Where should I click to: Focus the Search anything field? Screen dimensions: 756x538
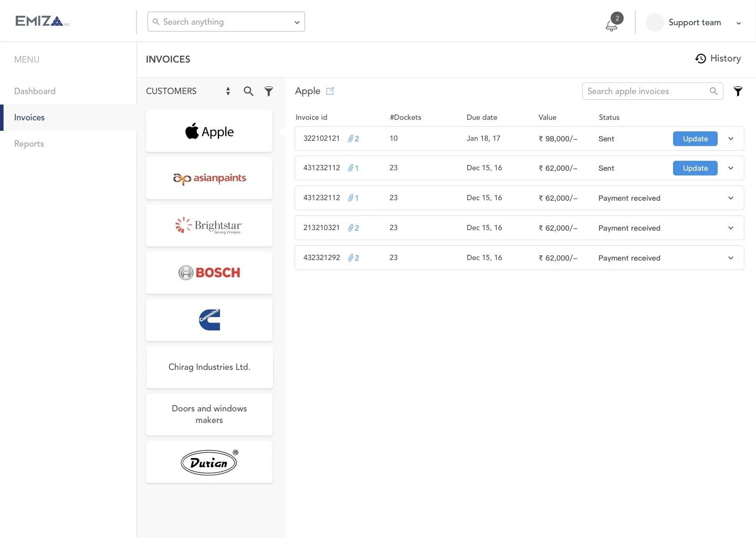226,22
